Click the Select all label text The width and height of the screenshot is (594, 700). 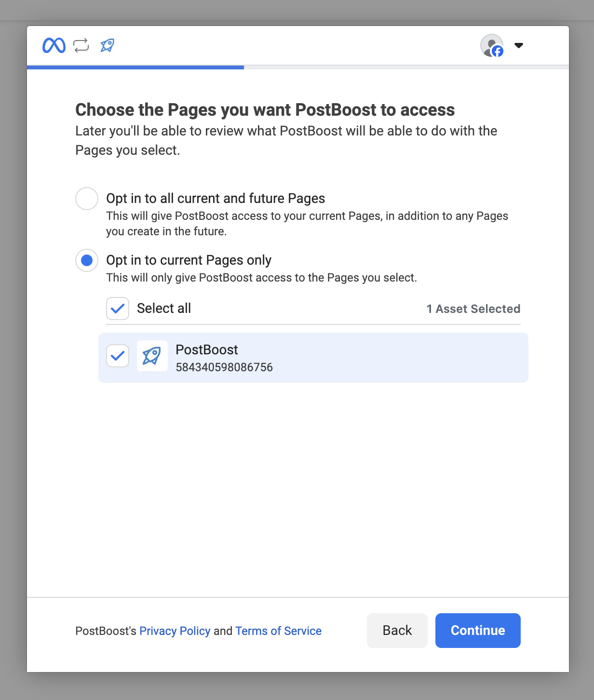tap(164, 309)
